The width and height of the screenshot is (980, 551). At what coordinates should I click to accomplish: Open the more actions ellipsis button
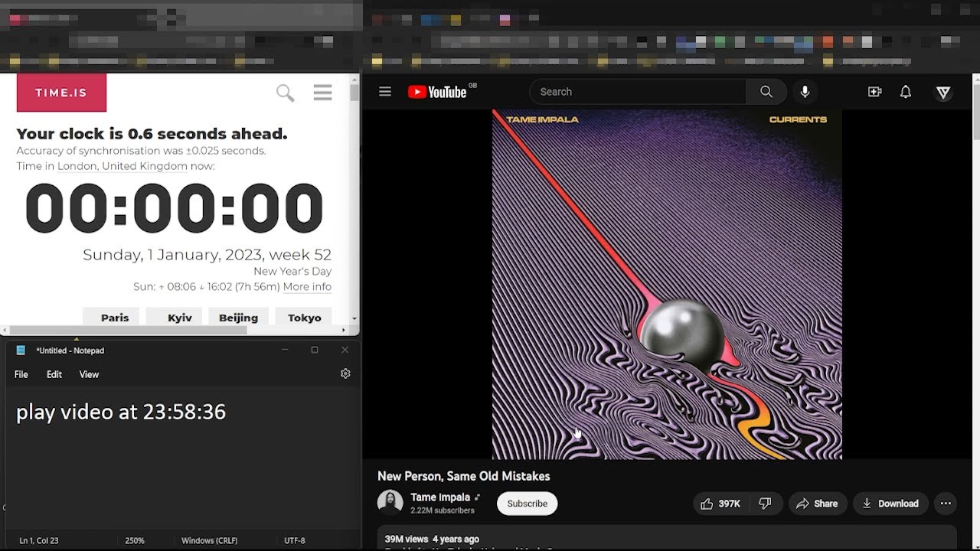point(946,504)
